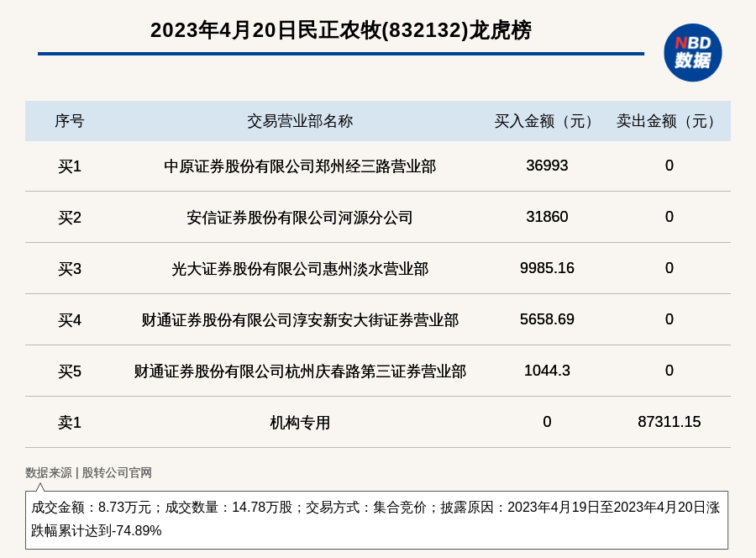Viewport: 756px width, 558px height.
Task: Click the 买入金额（元） column header
Action: click(x=547, y=121)
